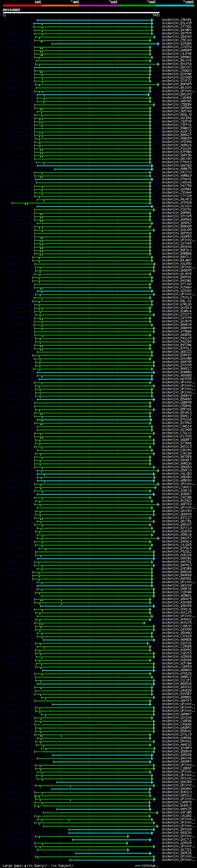Open hit UniRef100_B8C1P3
Image resolution: width=197 pixels, height=868 pixels.
[177, 94]
